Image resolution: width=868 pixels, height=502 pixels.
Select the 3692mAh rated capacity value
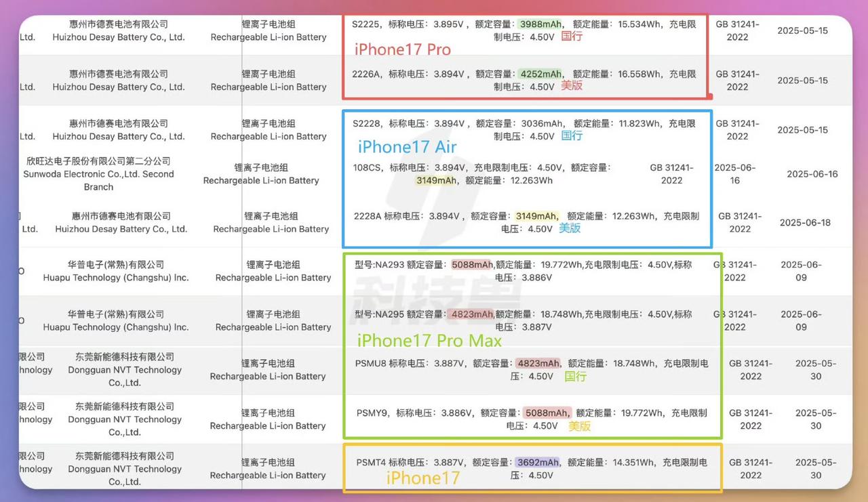538,462
